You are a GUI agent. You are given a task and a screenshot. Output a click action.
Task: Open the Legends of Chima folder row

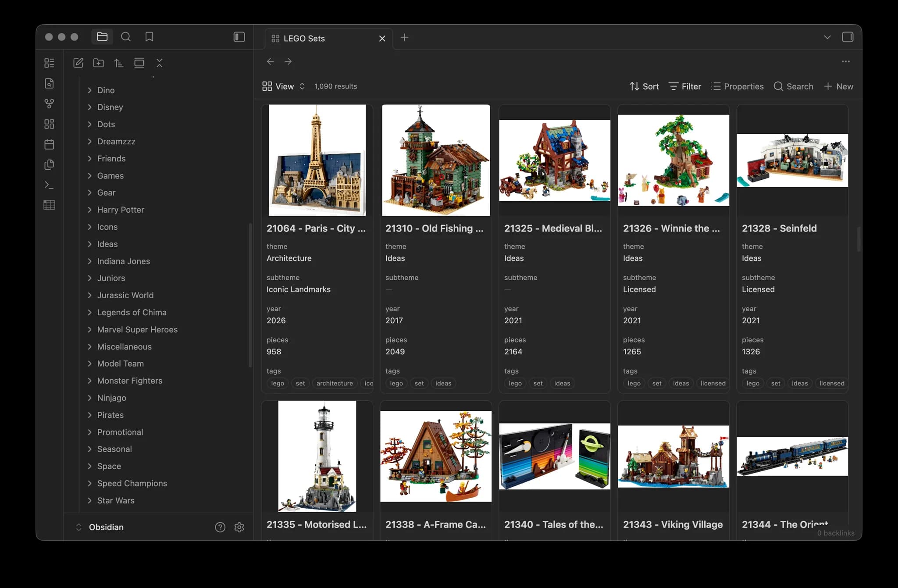(x=164, y=313)
